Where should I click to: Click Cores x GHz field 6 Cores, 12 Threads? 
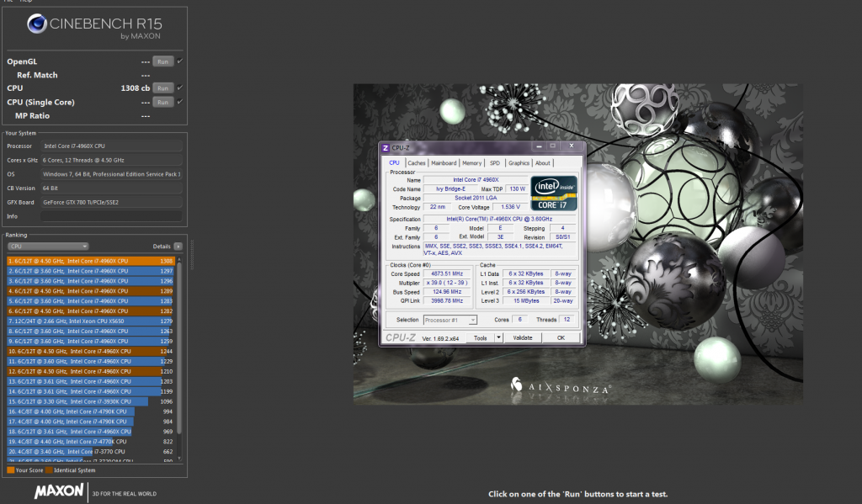point(112,161)
